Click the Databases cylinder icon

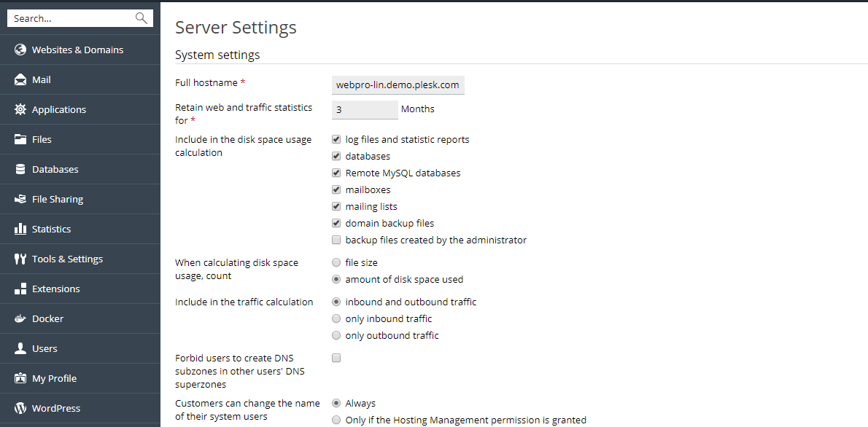coord(20,169)
